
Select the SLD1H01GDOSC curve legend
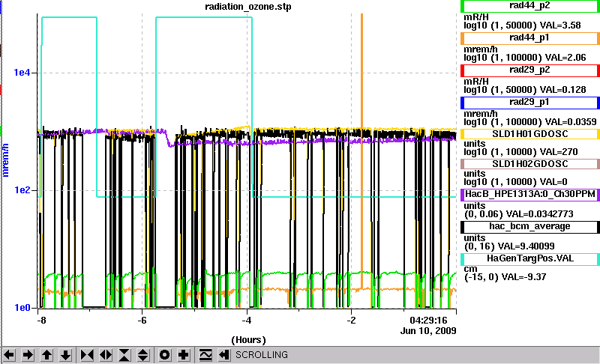(x=529, y=134)
